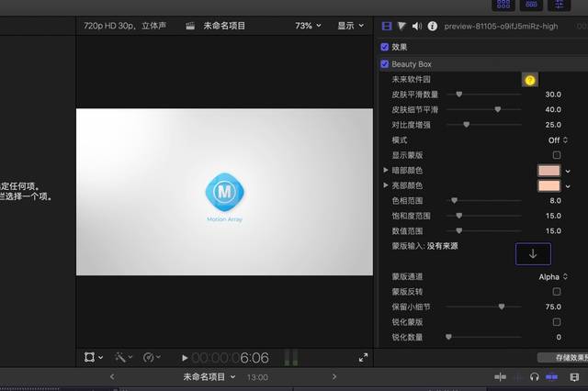Click the yellow Beauty Box help icon

[530, 80]
